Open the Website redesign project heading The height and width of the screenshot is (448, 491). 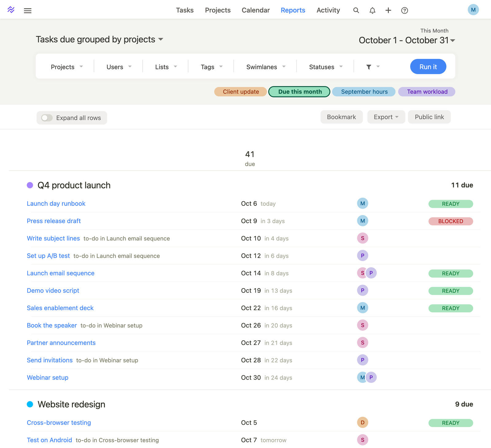[x=72, y=404]
